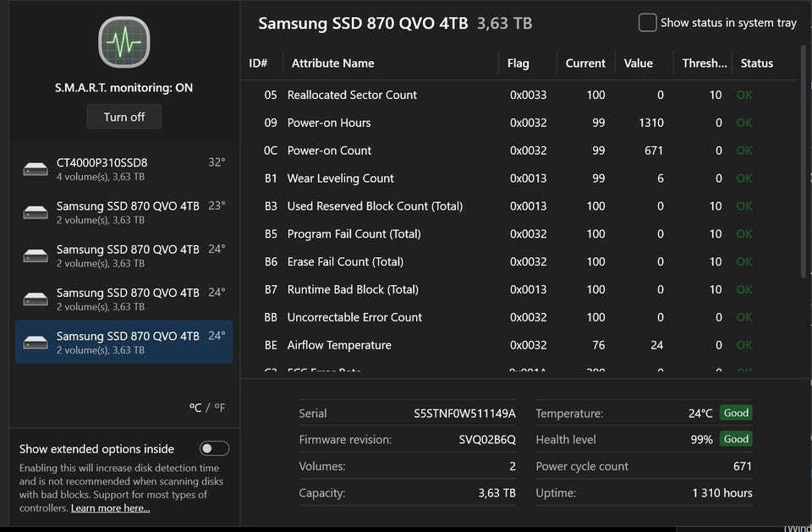Screen dimensions: 812x532
Task: Sort by Attribute Name column header
Action: click(x=332, y=63)
